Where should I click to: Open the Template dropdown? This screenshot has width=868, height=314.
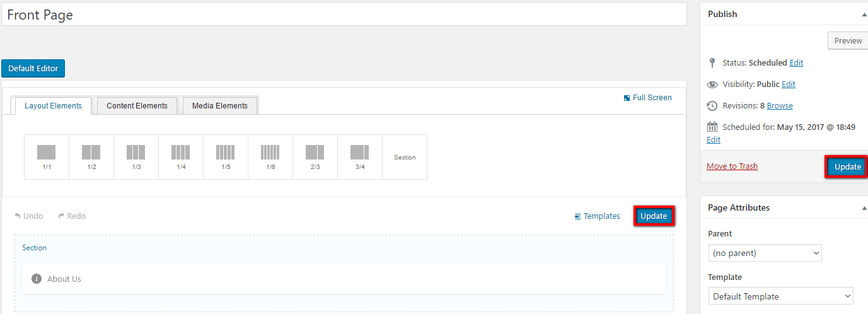coord(780,296)
